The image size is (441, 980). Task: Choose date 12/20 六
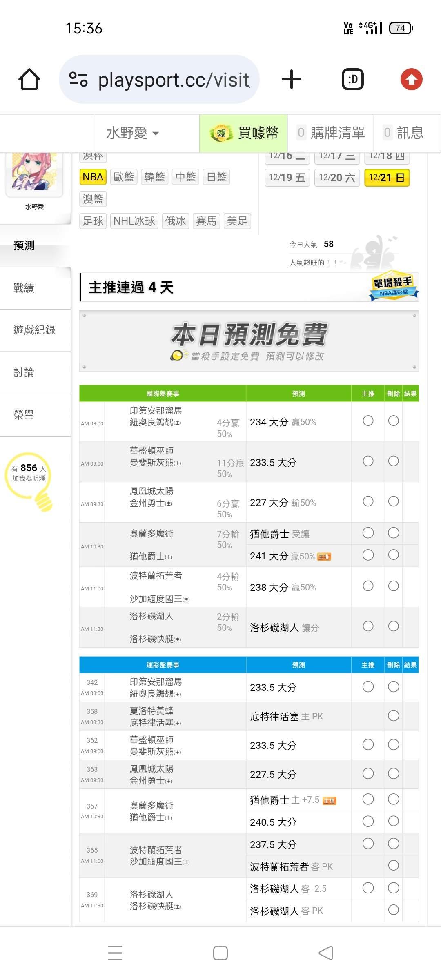[x=337, y=178]
